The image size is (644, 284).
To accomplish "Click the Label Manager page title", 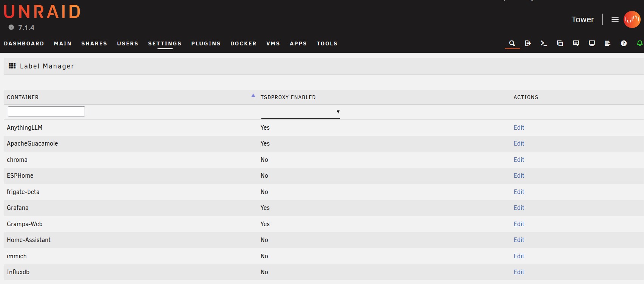I will (47, 66).
